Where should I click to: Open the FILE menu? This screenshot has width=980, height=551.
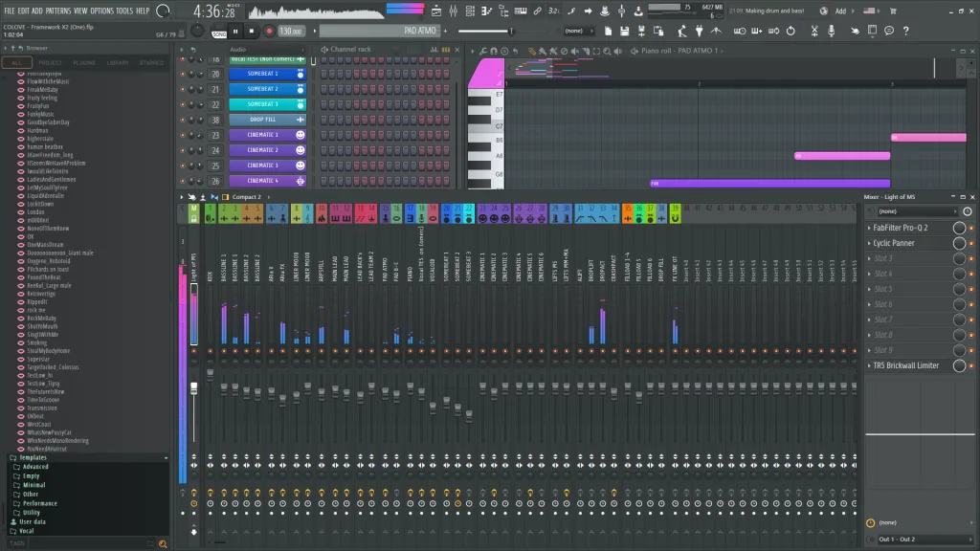tap(10, 11)
